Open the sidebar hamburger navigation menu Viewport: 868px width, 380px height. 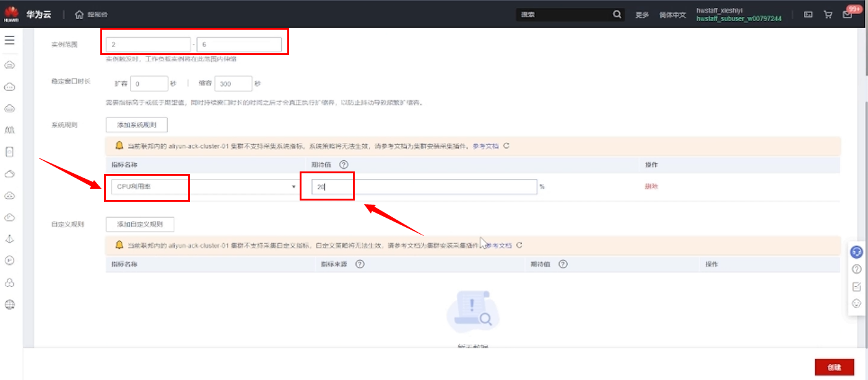tap(9, 40)
